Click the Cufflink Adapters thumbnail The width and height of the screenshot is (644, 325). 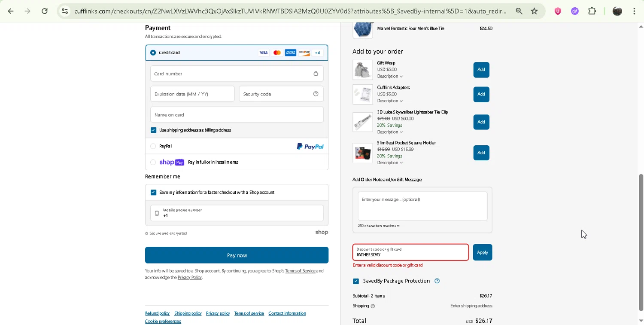click(x=363, y=94)
